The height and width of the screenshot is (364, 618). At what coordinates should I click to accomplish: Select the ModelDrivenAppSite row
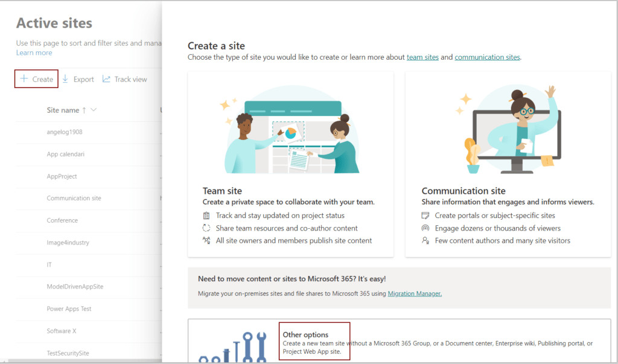click(75, 287)
